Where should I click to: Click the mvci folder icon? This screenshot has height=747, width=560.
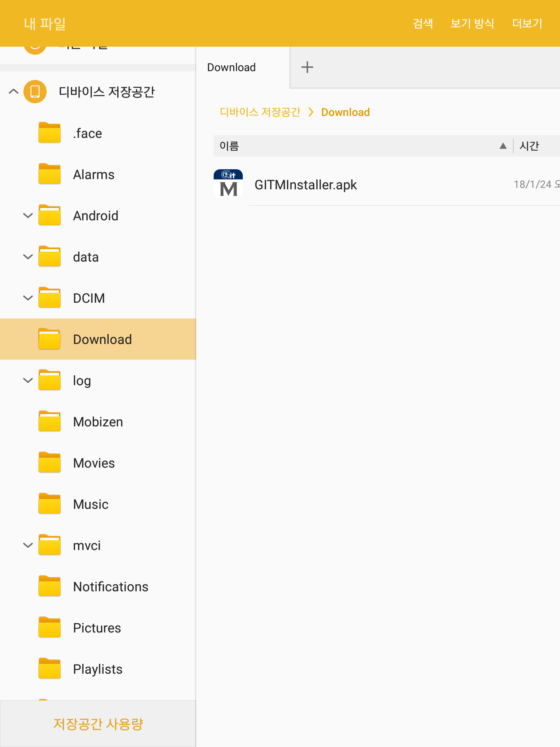[50, 545]
